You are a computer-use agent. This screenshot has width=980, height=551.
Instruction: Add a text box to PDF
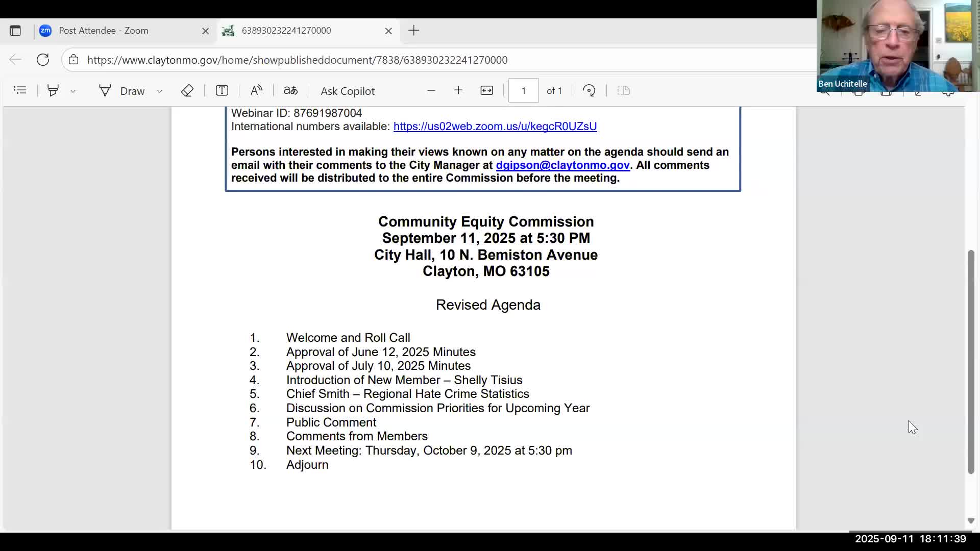[222, 90]
